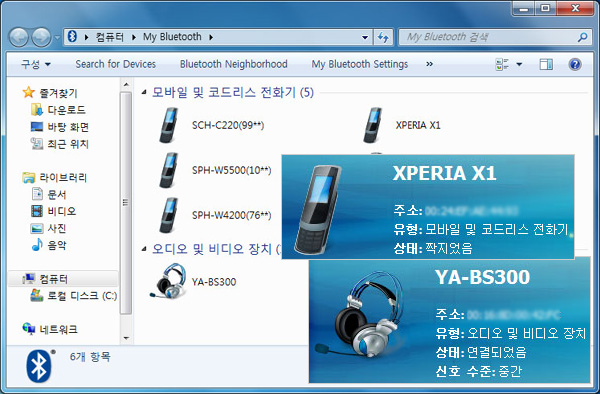Click the 최근 위치 icon
This screenshot has height=394, width=600.
(37, 144)
